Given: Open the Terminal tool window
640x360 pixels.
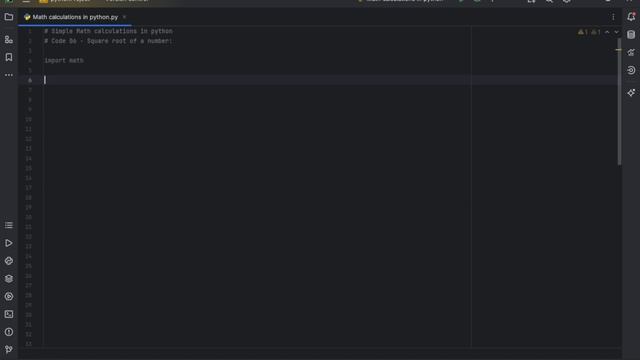Looking at the screenshot, I should [x=9, y=314].
